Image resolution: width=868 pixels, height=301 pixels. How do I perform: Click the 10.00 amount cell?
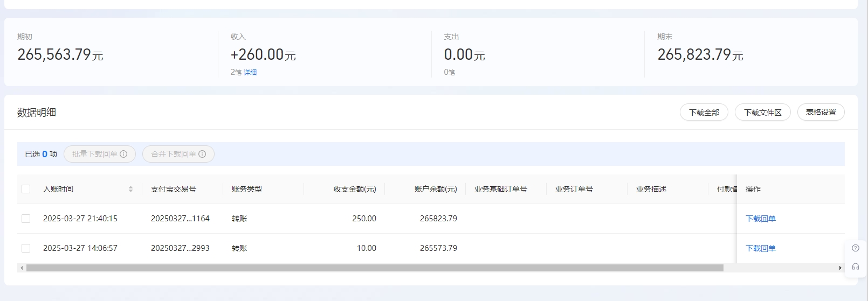pos(367,248)
